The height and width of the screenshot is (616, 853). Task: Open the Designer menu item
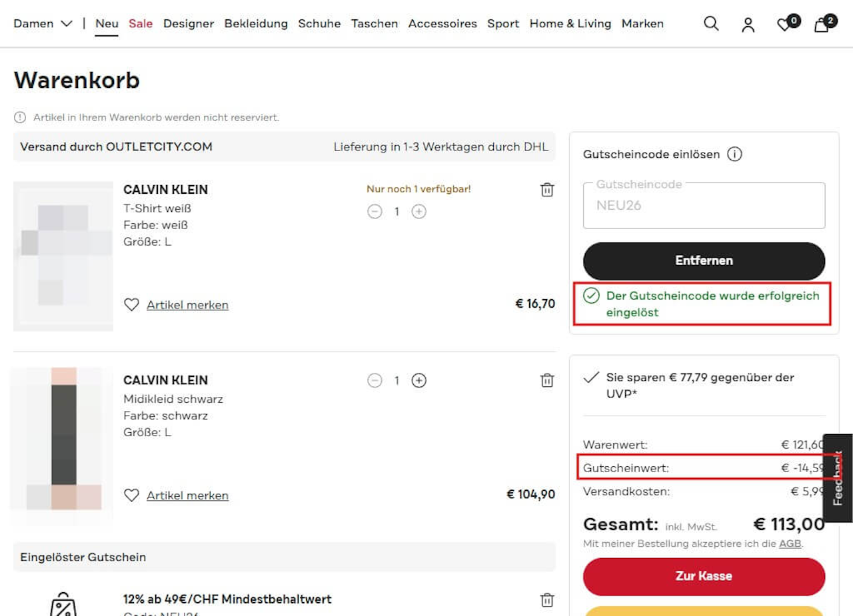point(189,24)
